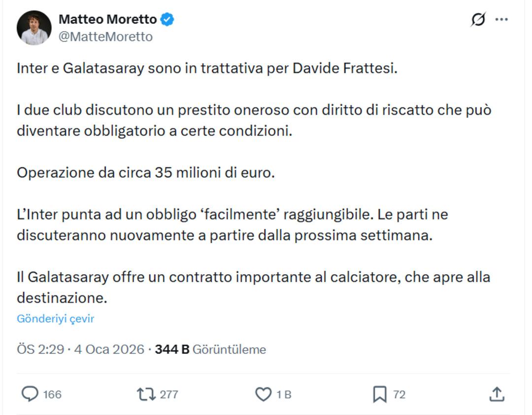Click the Matteo Moretto display name
Image resolution: width=532 pixels, height=415 pixels.
pyautogui.click(x=107, y=20)
